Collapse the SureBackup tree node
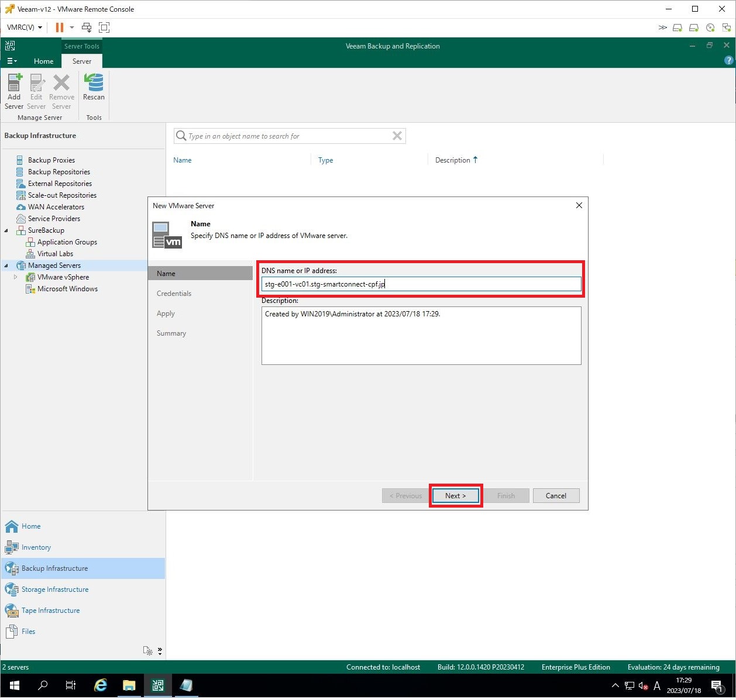 [x=6, y=230]
